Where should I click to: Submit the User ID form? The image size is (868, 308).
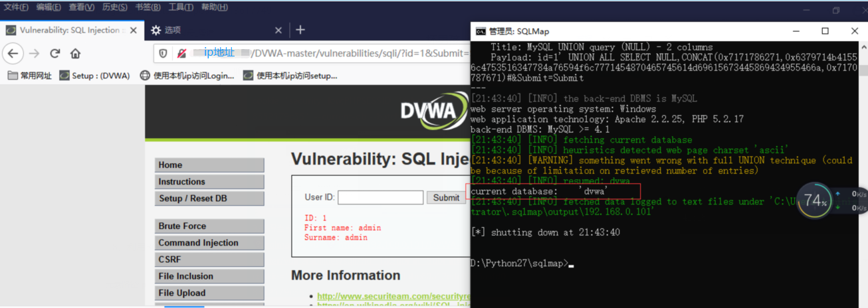446,197
